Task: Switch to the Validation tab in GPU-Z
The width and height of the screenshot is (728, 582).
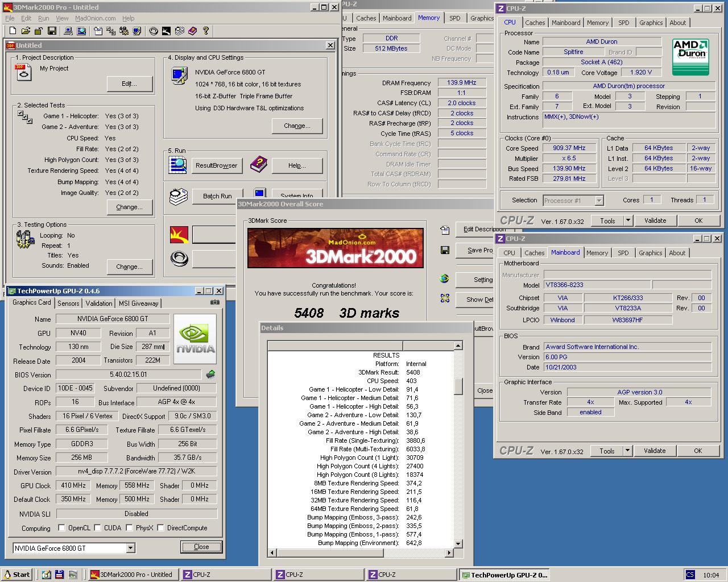Action: click(x=99, y=304)
